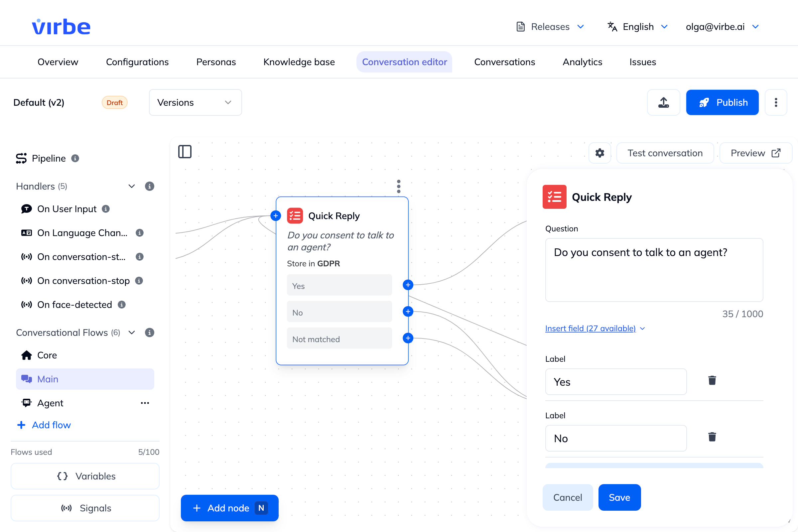Collapse the Handlers section chevron
Image resolution: width=798 pixels, height=532 pixels.
pos(132,186)
